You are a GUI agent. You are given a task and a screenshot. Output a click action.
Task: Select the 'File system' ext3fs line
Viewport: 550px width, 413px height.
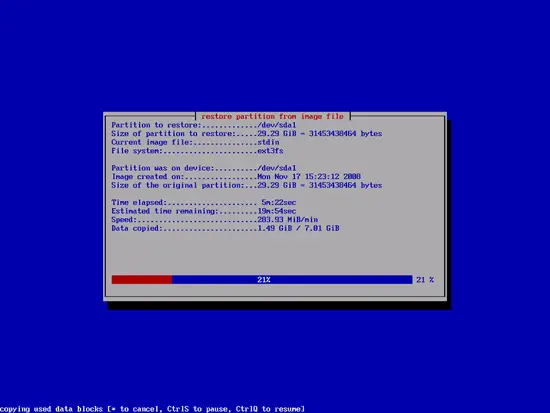(197, 151)
